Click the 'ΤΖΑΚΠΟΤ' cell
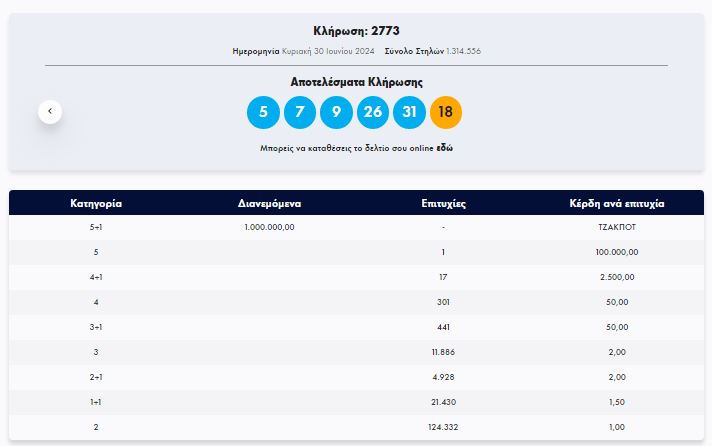Image resolution: width=712 pixels, height=446 pixels. 617,227
